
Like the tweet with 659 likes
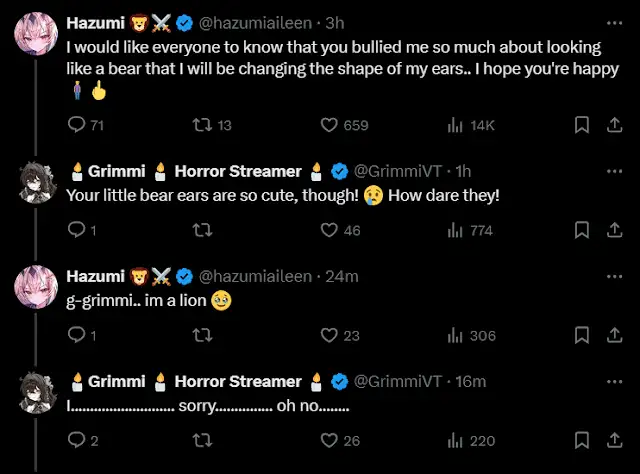click(329, 125)
